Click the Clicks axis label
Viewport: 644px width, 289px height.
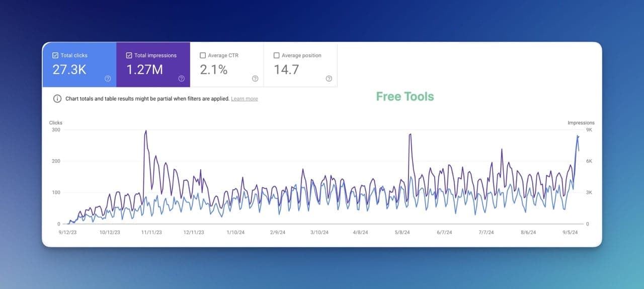(x=55, y=123)
